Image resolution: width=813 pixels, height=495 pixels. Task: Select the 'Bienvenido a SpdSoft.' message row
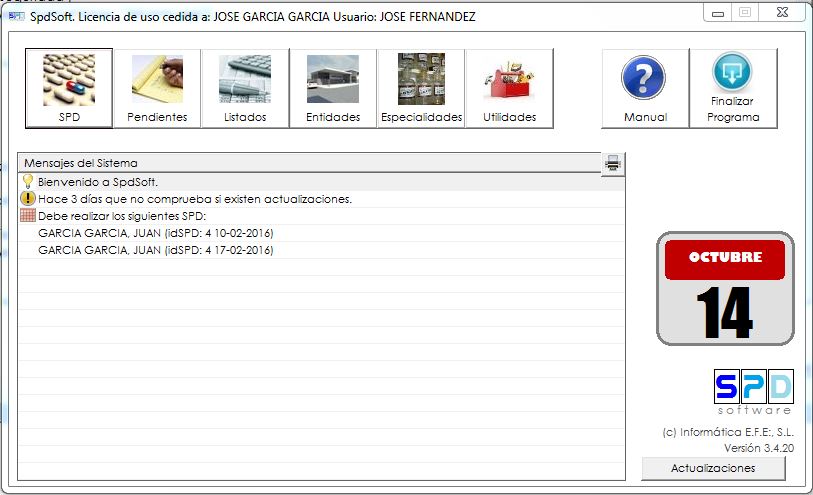click(x=321, y=182)
